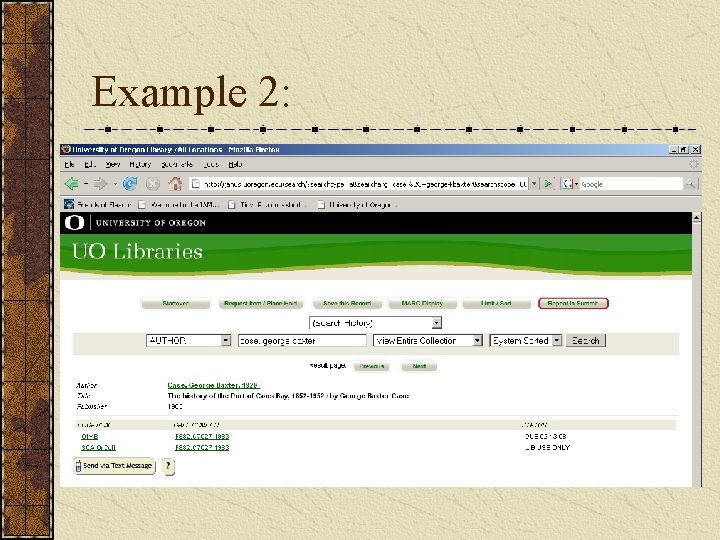This screenshot has width=720, height=540.
Task: Open the third bookmark starting with 'Tiny'
Action: coord(268,204)
